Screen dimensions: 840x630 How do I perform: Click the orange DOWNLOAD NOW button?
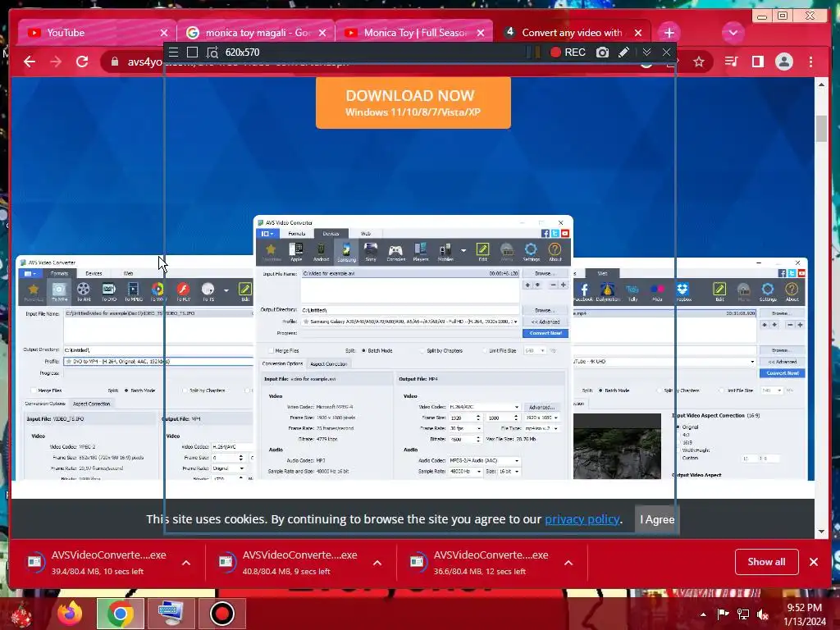click(413, 103)
